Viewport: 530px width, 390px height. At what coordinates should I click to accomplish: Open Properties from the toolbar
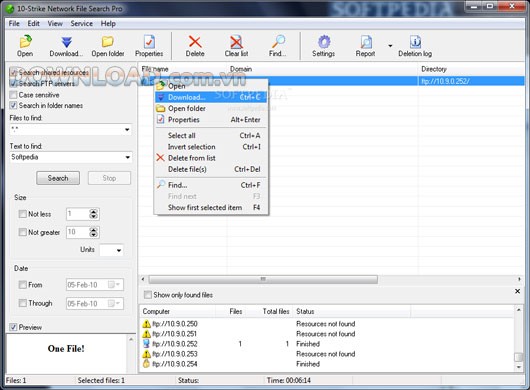(149, 46)
